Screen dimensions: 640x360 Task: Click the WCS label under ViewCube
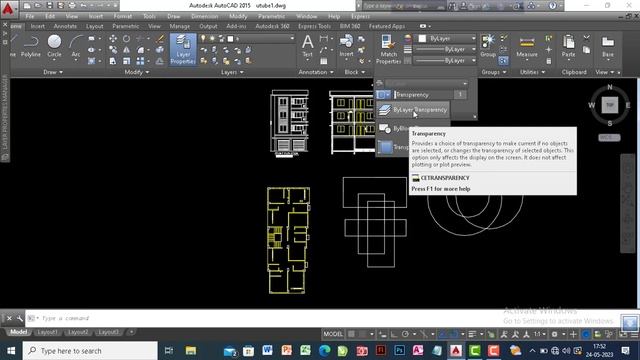609,138
